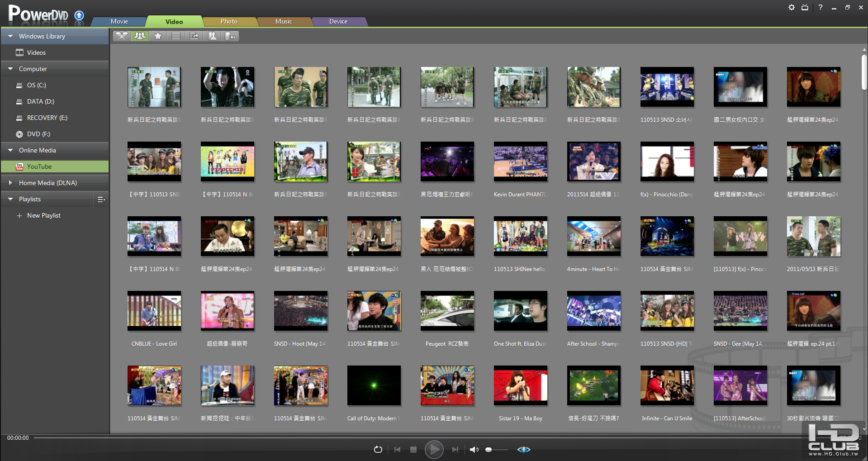Open the 110513 SHINee hello thumbnail
Image resolution: width=868 pixels, height=461 pixels.
pyautogui.click(x=520, y=236)
